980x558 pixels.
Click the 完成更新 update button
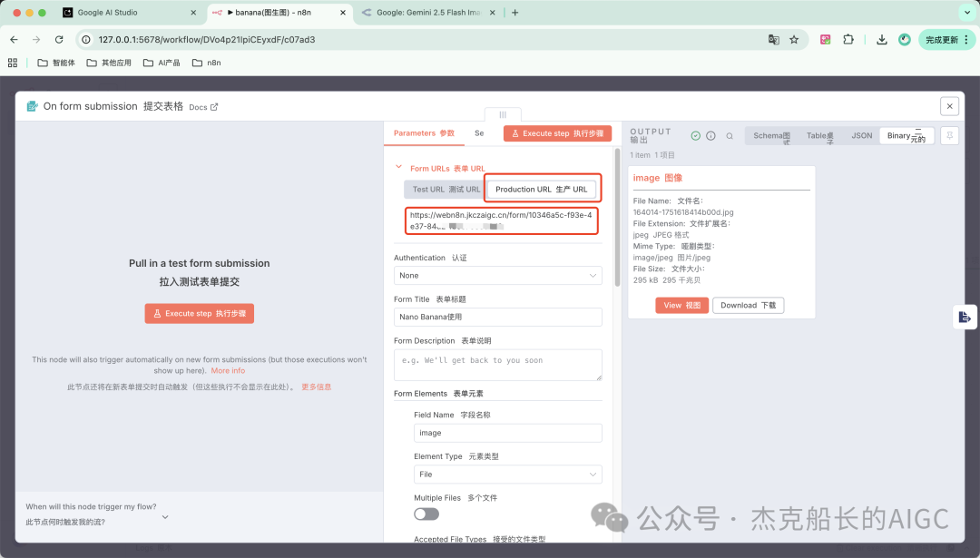click(946, 39)
